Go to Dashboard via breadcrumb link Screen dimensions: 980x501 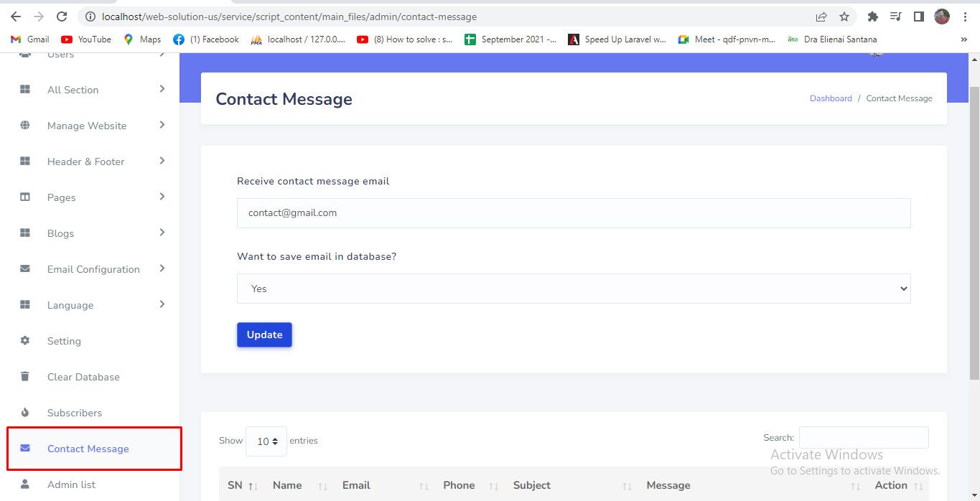tap(831, 98)
